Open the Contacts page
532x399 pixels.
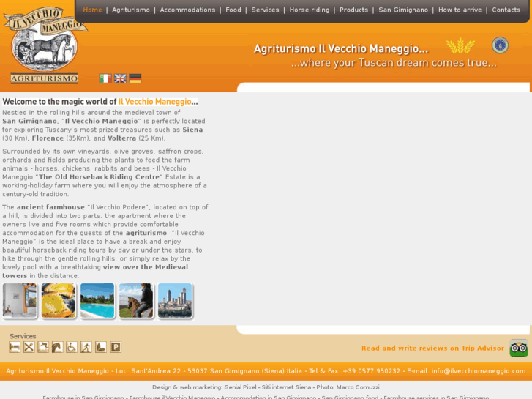point(506,10)
